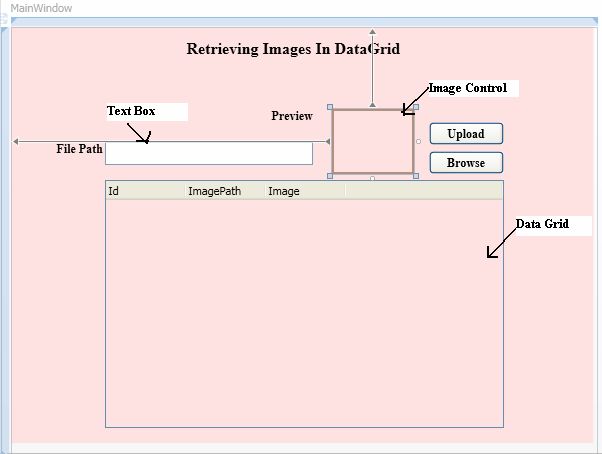The image size is (602, 454).
Task: Select the Retrieving Images In DataGrid heading
Action: click(293, 49)
